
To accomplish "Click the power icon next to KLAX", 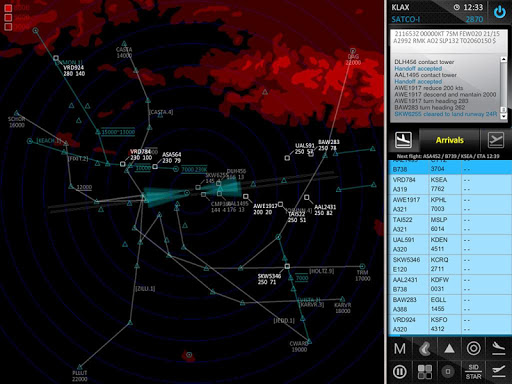I will (x=499, y=12).
